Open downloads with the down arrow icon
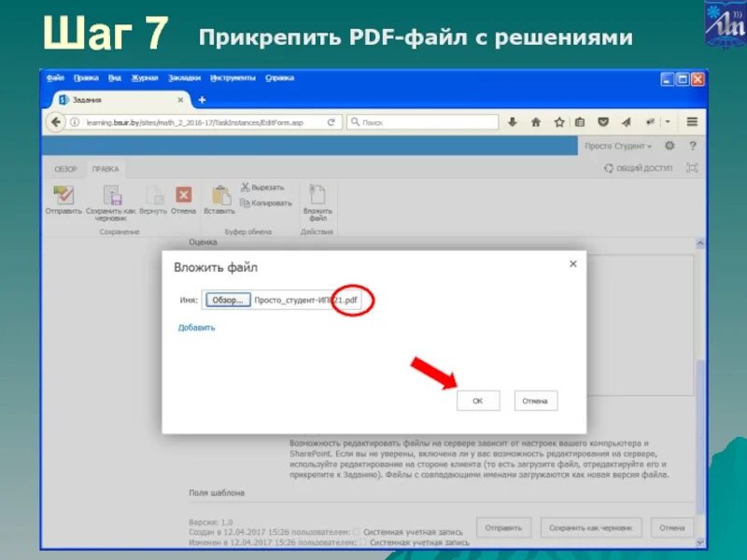The width and height of the screenshot is (747, 560). click(513, 122)
